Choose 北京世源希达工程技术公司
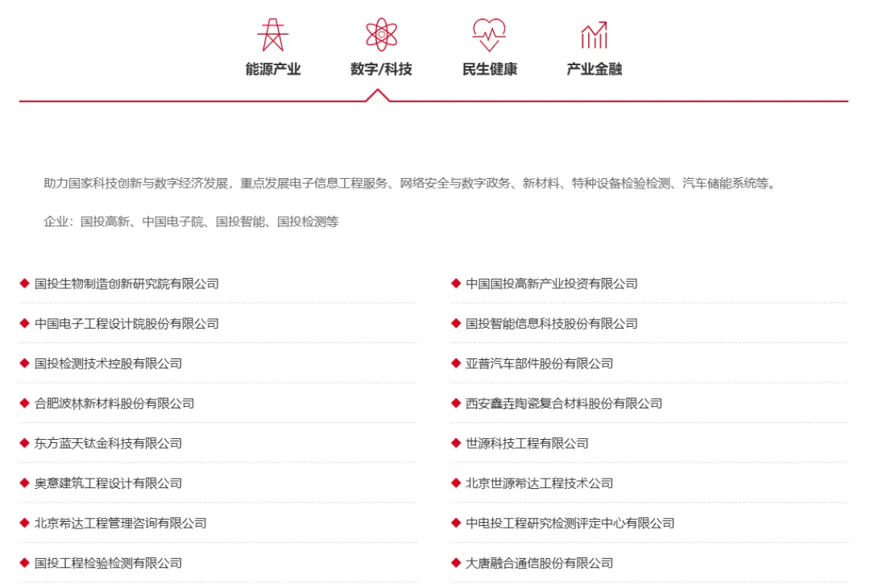870x588 pixels. (539, 483)
